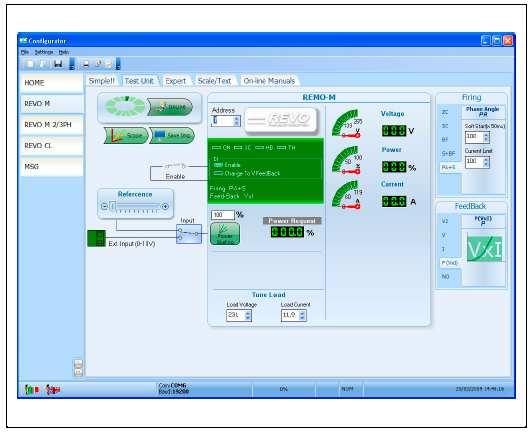The height and width of the screenshot is (433, 531).
Task: Select REVO M in the sidebar
Action: pos(52,104)
